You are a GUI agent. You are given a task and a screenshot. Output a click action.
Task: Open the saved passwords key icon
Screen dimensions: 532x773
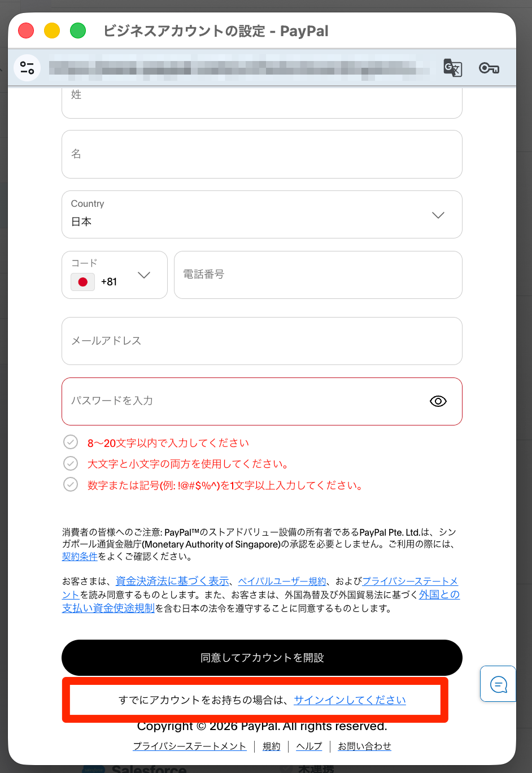[x=489, y=68]
